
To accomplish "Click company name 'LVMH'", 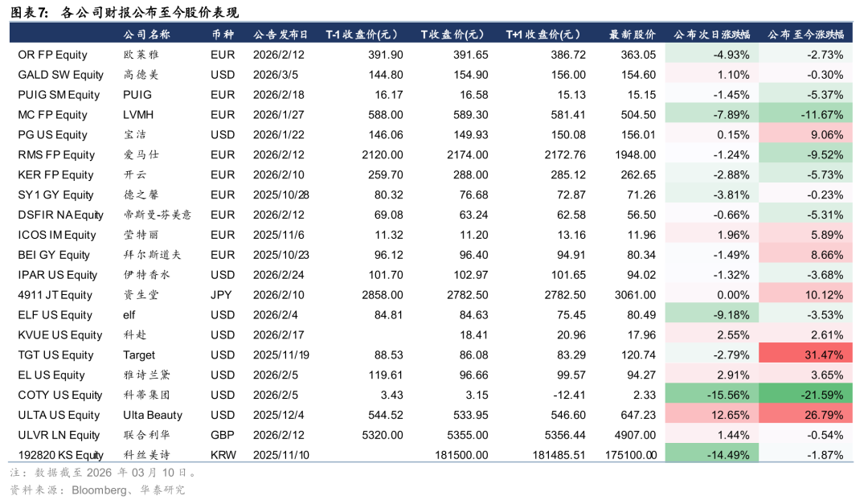I will [x=138, y=115].
